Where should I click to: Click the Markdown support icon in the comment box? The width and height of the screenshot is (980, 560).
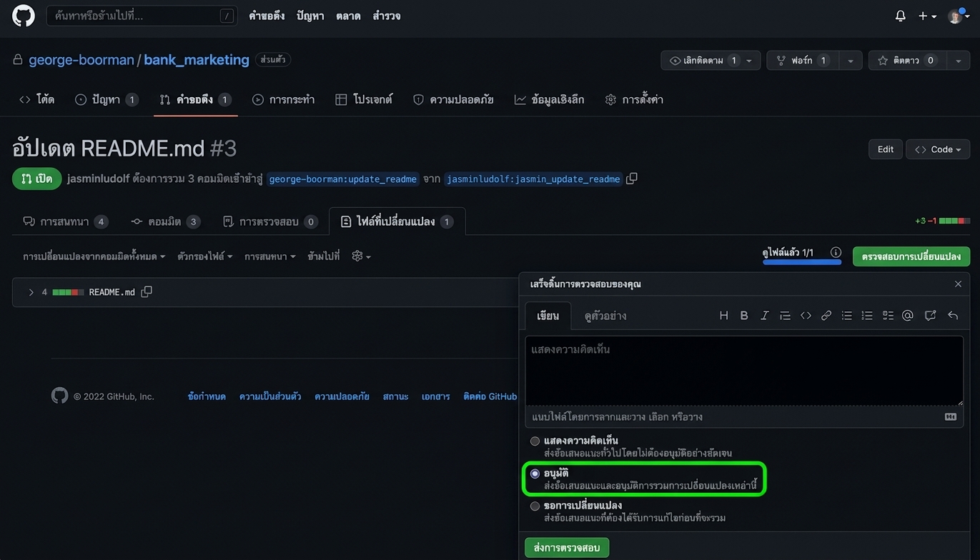(951, 417)
